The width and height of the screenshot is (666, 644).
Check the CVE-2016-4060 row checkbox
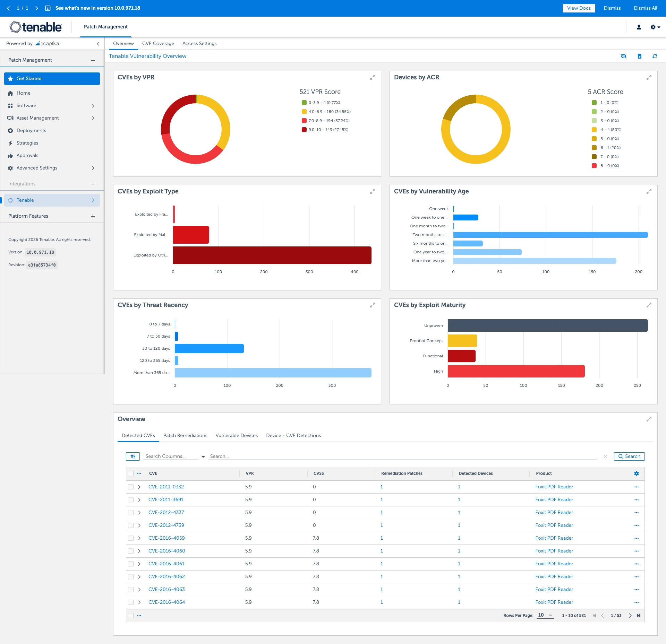click(131, 551)
